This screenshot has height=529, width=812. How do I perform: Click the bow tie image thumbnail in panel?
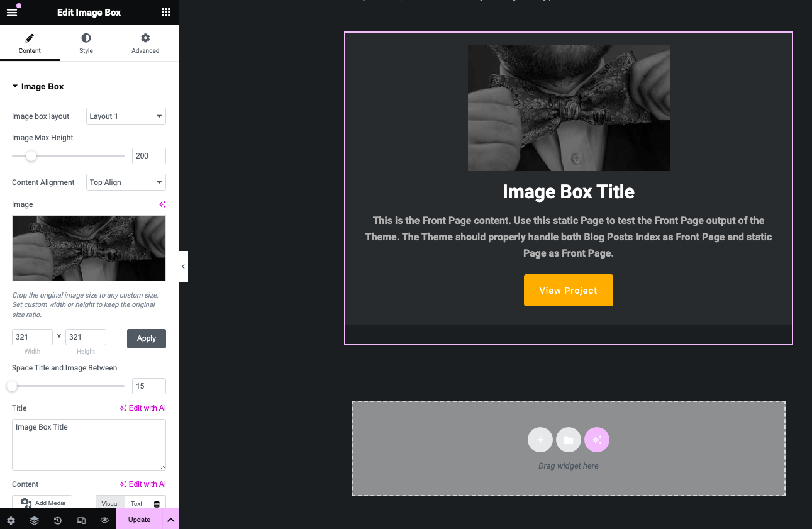89,248
